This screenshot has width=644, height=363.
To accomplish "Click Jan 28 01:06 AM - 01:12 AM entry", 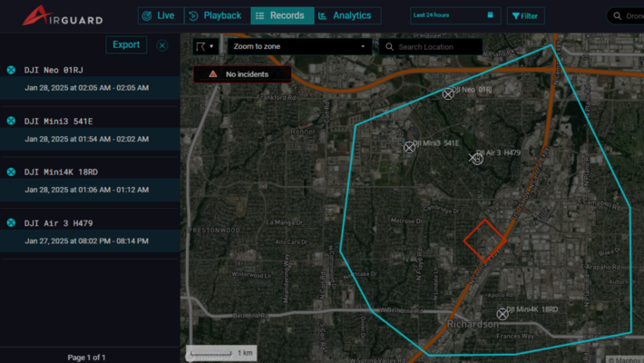I will coord(90,190).
